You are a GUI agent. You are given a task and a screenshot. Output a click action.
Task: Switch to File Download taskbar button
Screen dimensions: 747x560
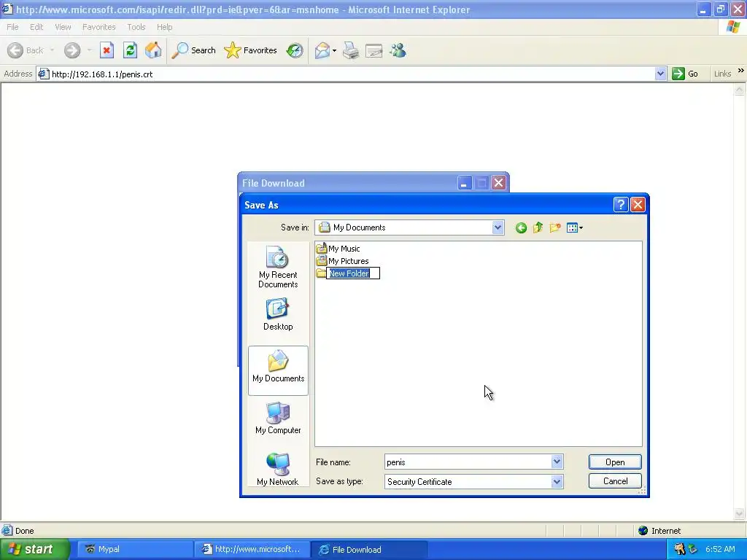click(368, 549)
